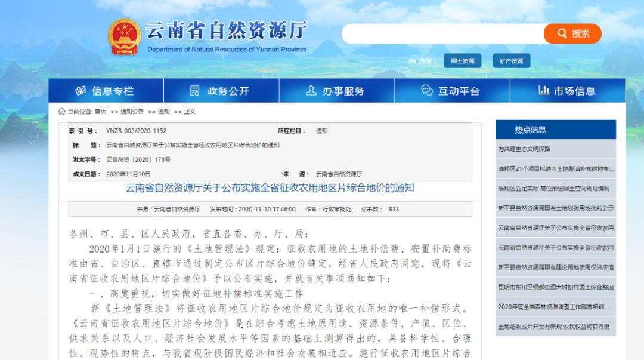Click the home icon in breadcrumb
Screen dimensions: 644x360
click(x=61, y=111)
